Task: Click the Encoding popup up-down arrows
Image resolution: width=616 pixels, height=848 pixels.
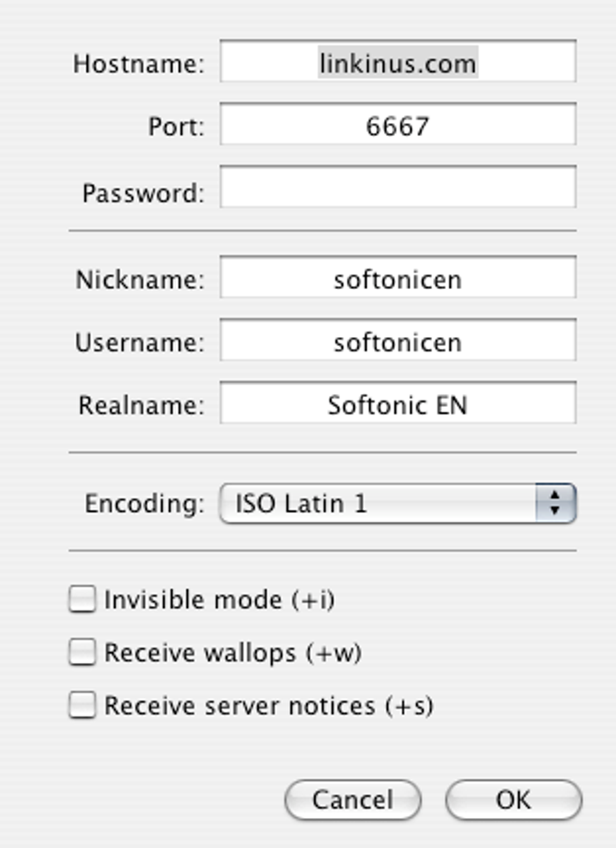Action: 555,504
